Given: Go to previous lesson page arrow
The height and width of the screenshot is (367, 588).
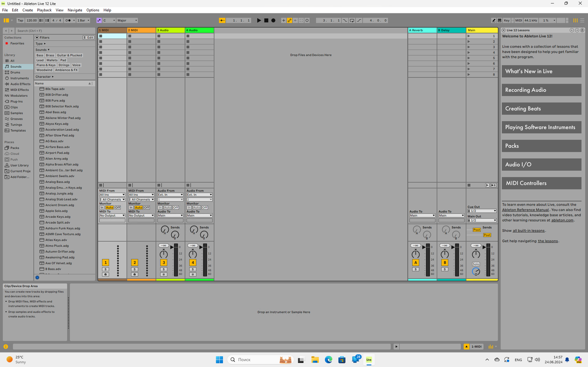Looking at the screenshot, I should pos(572,30).
